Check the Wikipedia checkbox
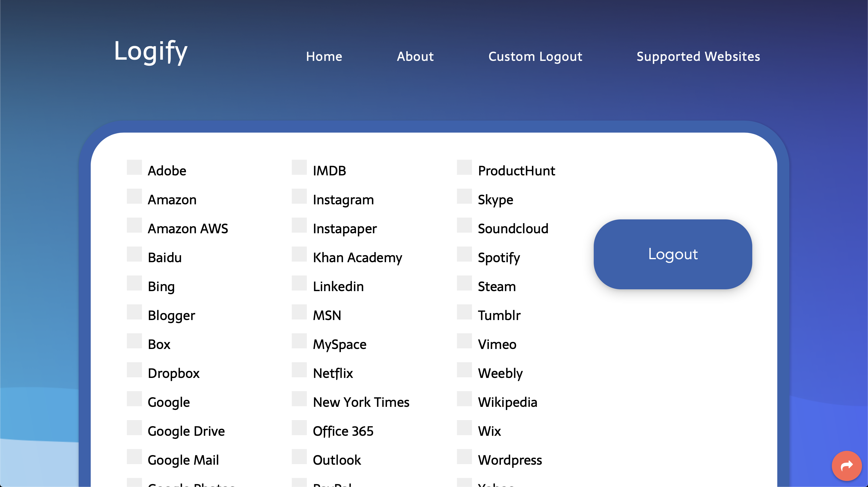 tap(464, 399)
